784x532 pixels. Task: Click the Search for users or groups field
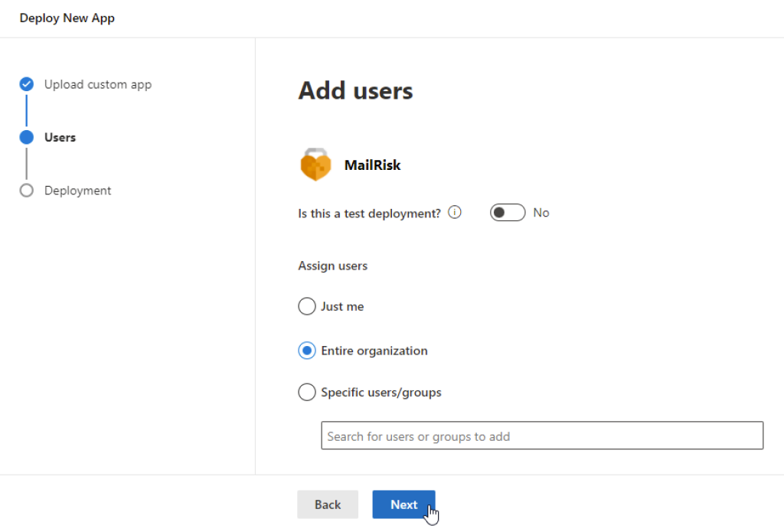point(541,436)
